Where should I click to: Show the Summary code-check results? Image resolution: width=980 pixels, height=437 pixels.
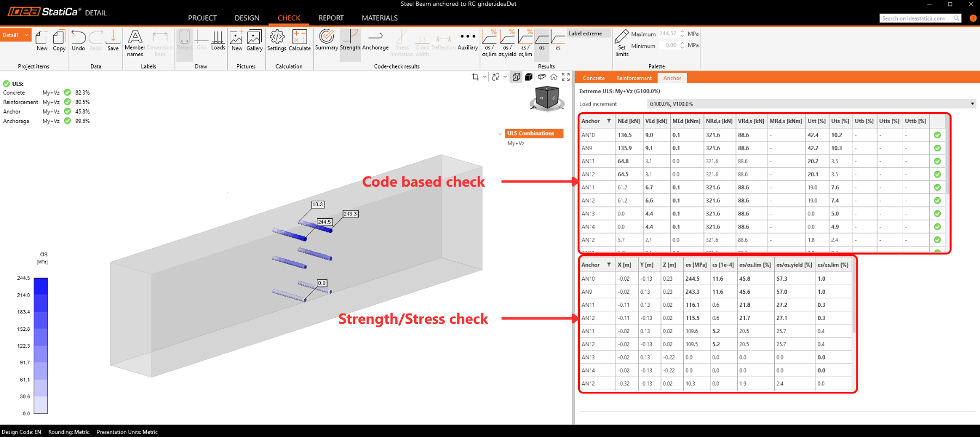(327, 41)
